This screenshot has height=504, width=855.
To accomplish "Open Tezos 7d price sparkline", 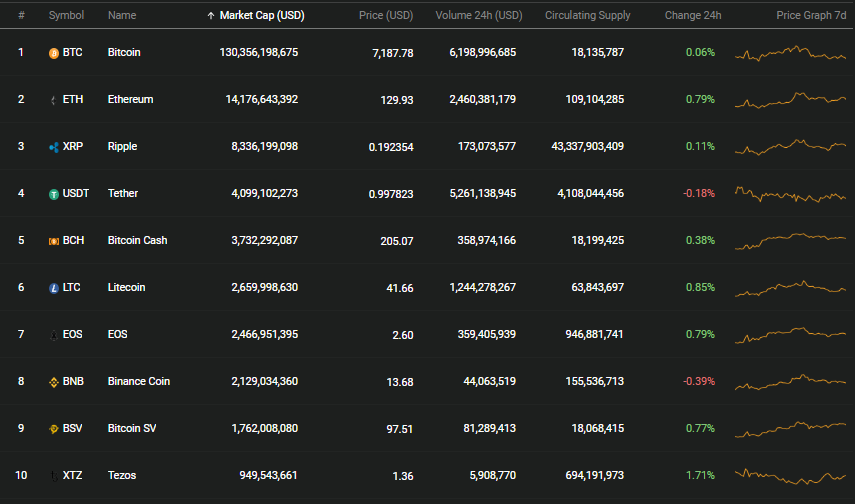I will click(x=790, y=476).
